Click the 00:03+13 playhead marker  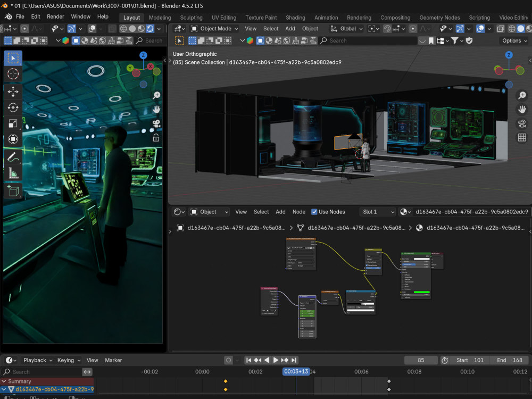[x=296, y=371]
